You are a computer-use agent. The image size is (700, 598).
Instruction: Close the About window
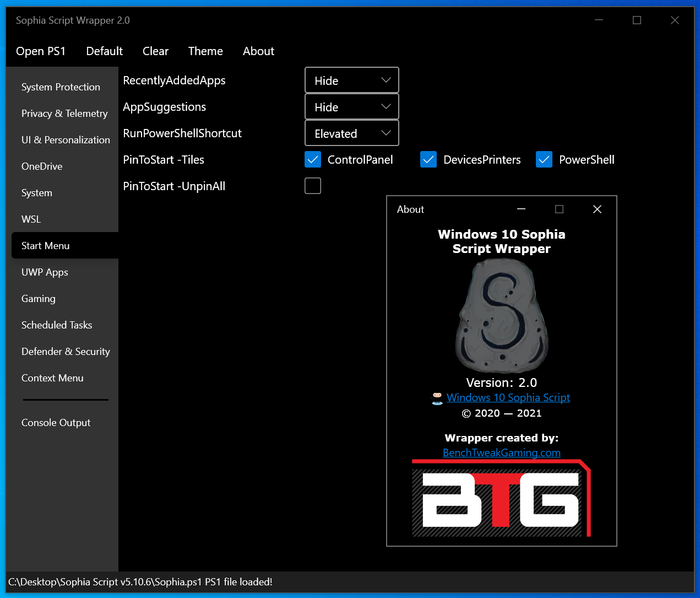597,209
